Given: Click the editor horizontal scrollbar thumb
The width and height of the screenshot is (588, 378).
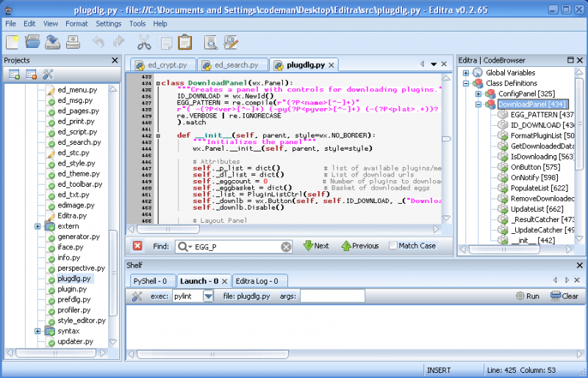Looking at the screenshot, I should [x=168, y=229].
